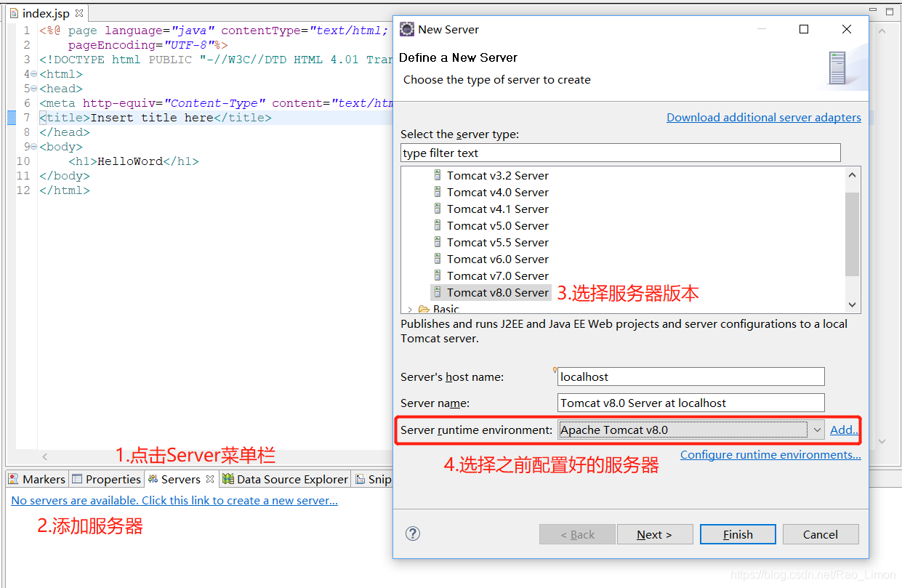Switch to the Snippets tab

373,479
